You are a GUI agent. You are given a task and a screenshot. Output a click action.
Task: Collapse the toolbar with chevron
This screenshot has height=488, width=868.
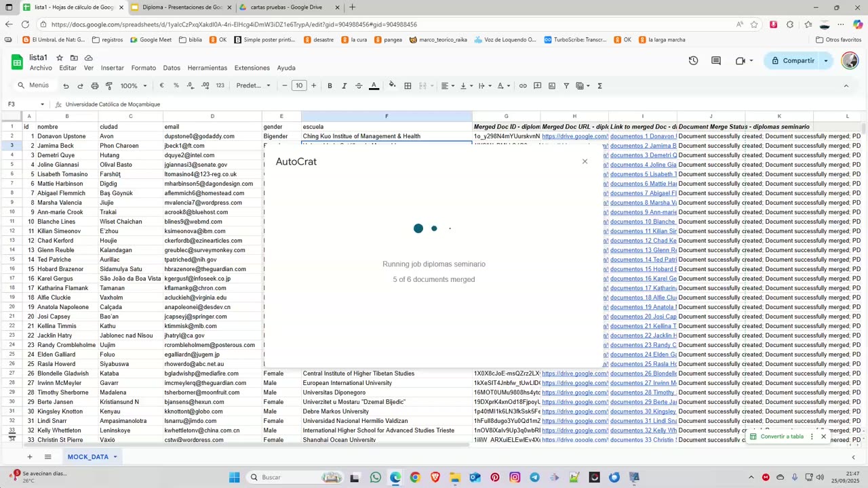coord(846,86)
